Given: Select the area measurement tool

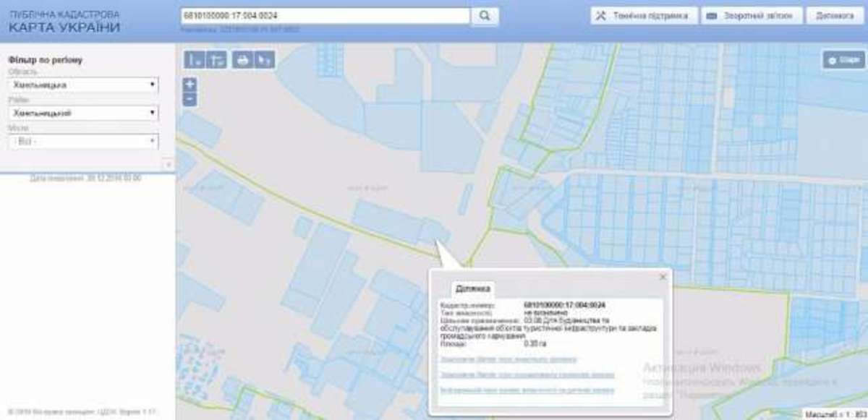Looking at the screenshot, I should click(216, 60).
